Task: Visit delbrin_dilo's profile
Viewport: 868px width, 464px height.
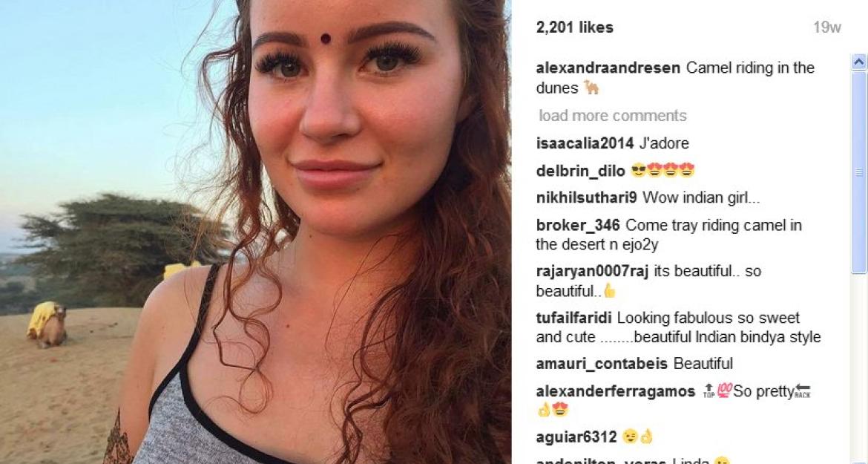Action: (x=580, y=171)
